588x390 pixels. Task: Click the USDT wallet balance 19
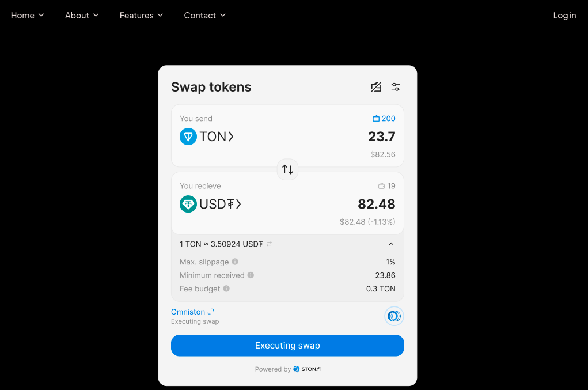[386, 186]
